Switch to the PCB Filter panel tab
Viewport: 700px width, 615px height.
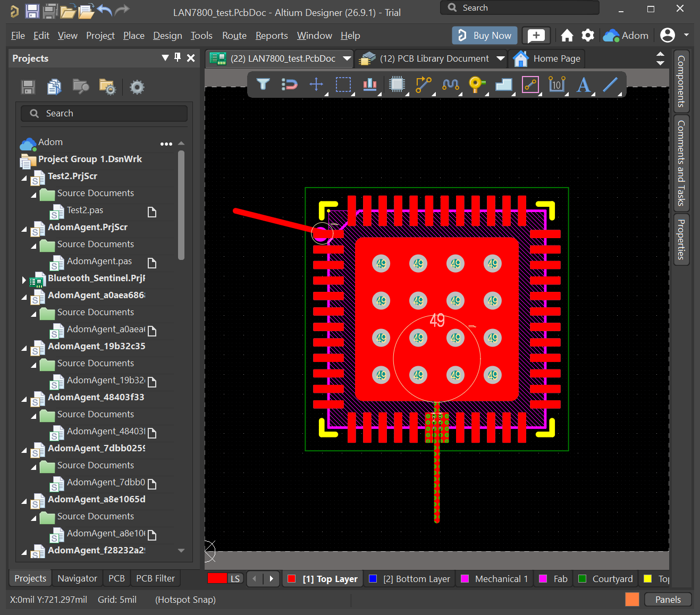pyautogui.click(x=155, y=578)
